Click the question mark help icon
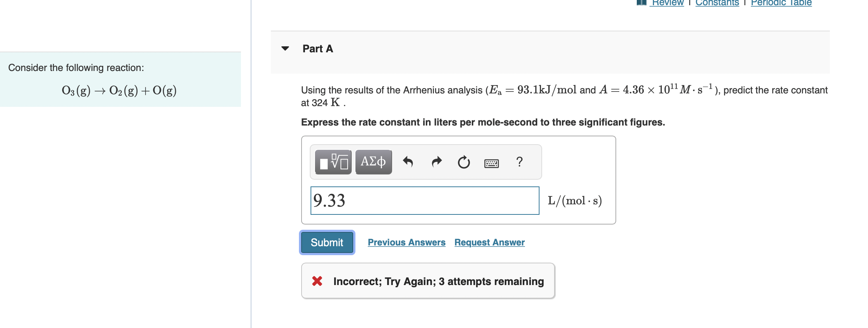Viewport: 868px width, 328px height. 519,161
